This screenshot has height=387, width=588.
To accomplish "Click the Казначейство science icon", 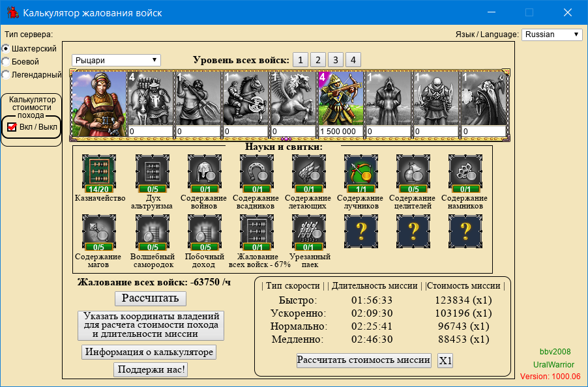I will [99, 171].
